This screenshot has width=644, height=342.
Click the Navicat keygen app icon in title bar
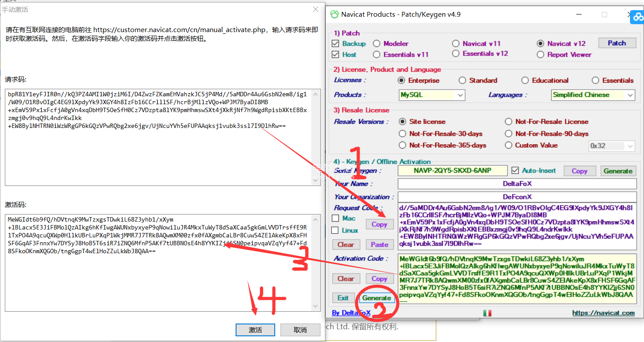coord(335,14)
